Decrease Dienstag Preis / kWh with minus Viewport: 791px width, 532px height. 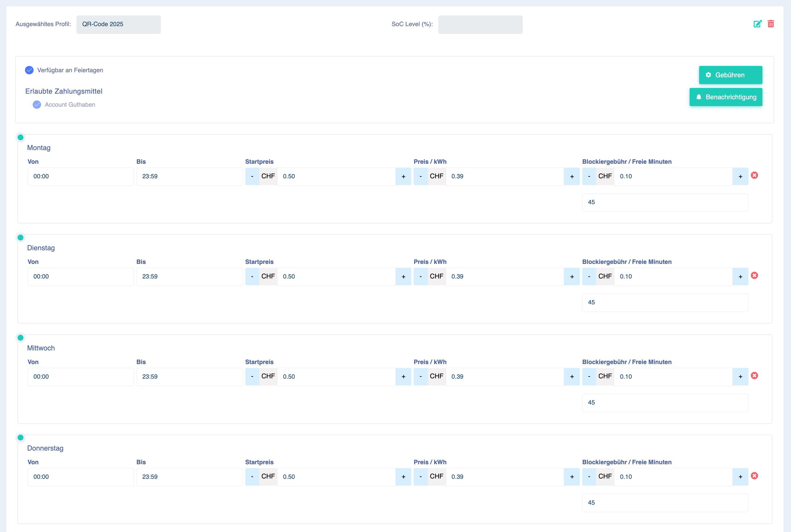tap(420, 276)
